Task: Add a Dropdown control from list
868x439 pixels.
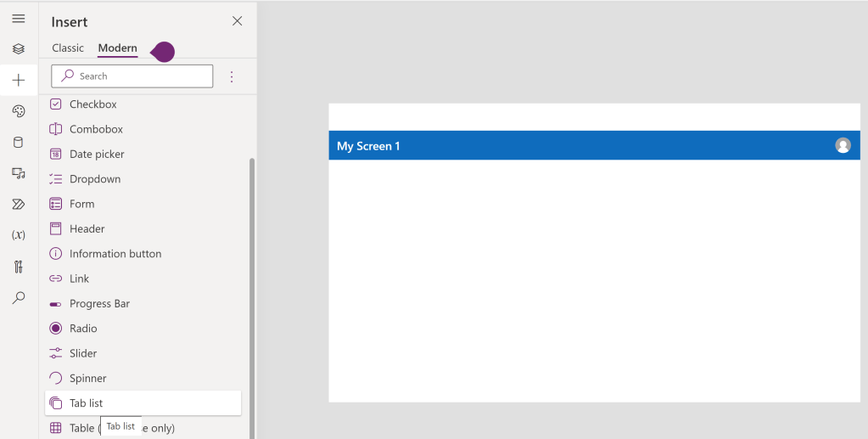Action: (x=94, y=179)
